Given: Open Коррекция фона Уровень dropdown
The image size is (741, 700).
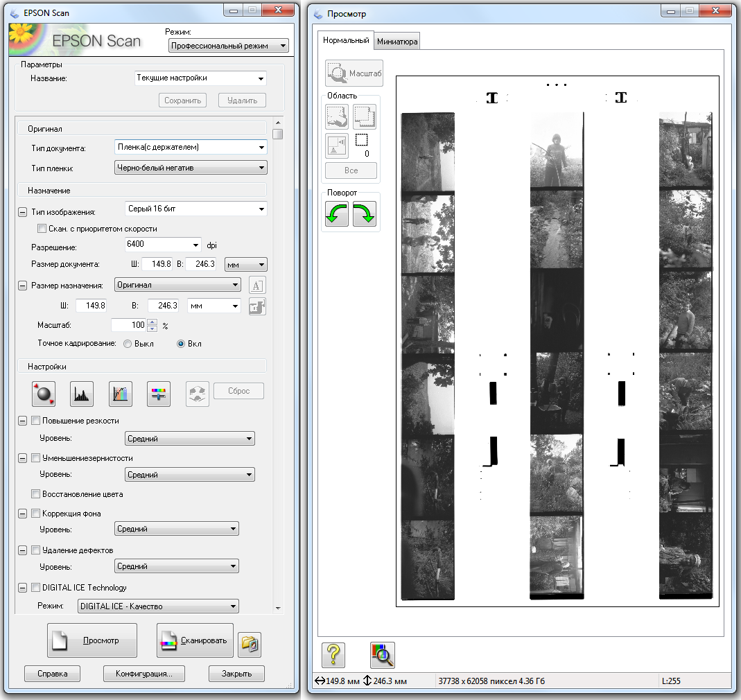Looking at the screenshot, I should (177, 528).
